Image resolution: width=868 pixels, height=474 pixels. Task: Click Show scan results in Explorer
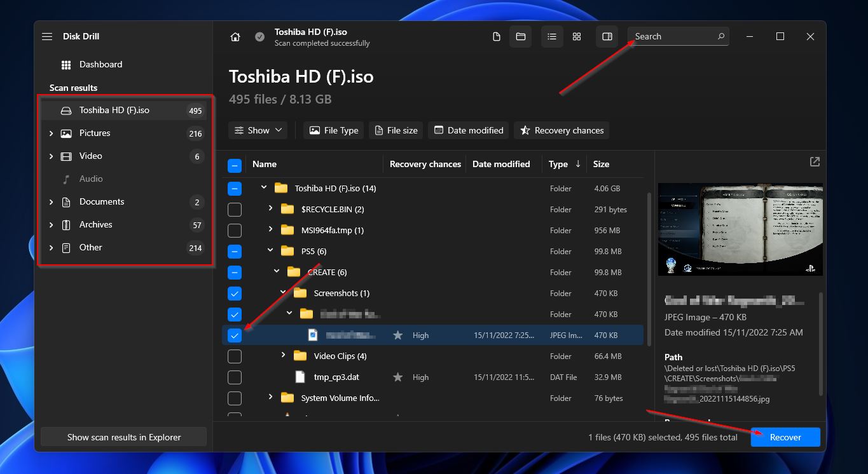(x=124, y=437)
